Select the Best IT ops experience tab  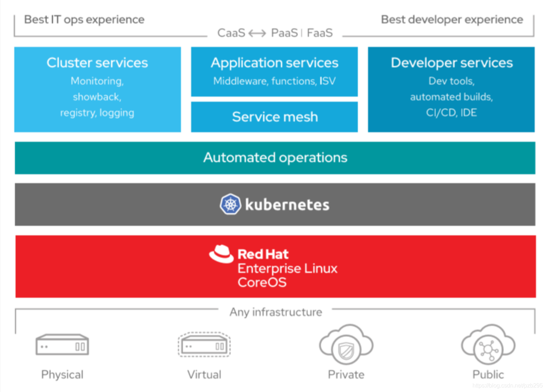click(x=84, y=20)
